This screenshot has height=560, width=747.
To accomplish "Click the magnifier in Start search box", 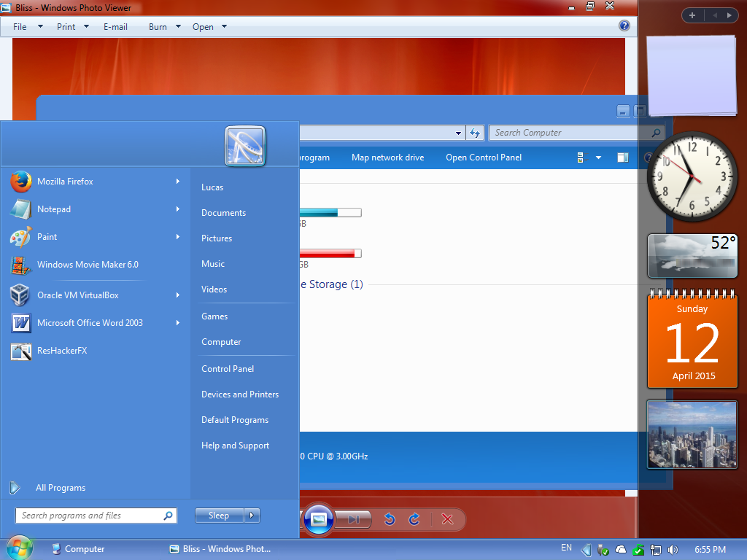I will coord(168,516).
